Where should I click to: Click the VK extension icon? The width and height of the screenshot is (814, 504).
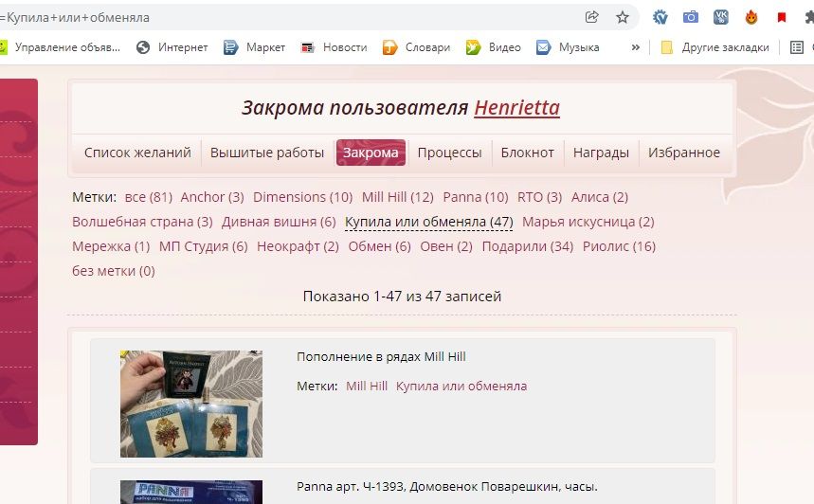tap(721, 17)
